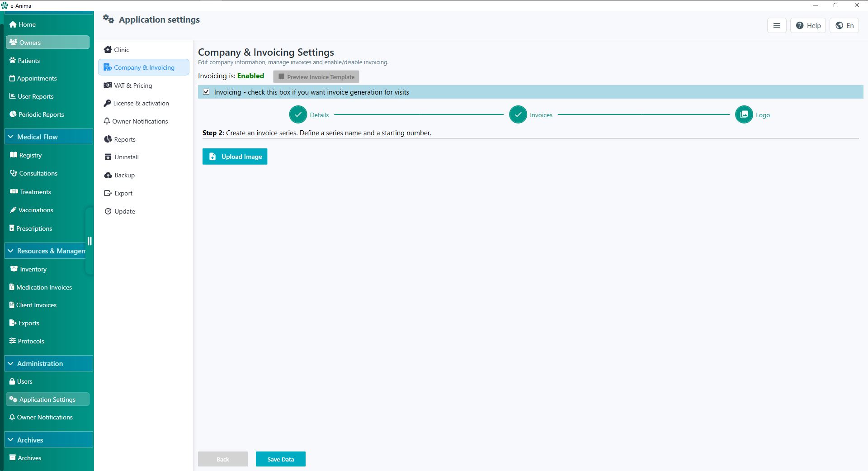Uncheck the Invoicing generation checkbox
The image size is (868, 471).
point(206,92)
